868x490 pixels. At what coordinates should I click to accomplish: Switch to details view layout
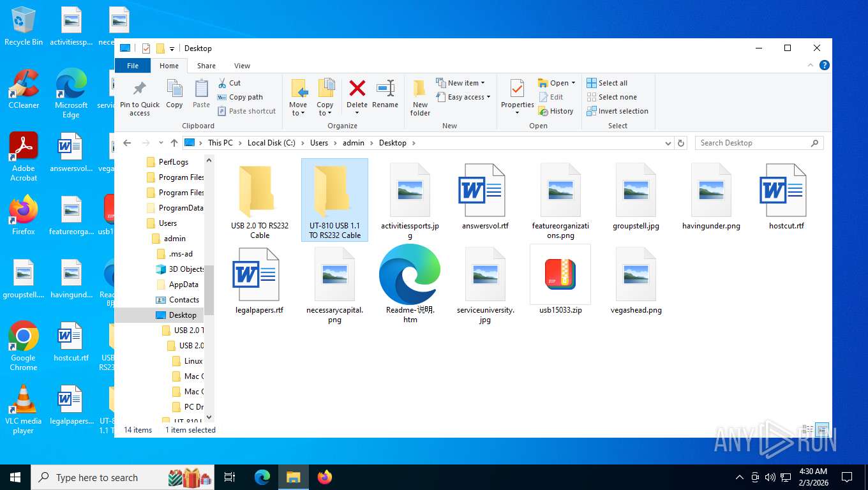pyautogui.click(x=807, y=429)
